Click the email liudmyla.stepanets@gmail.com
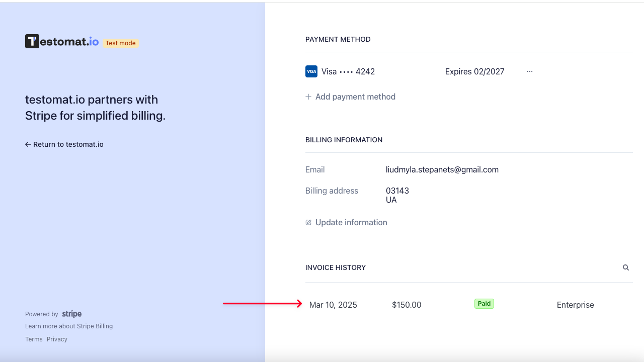This screenshot has width=644, height=362. [x=442, y=170]
